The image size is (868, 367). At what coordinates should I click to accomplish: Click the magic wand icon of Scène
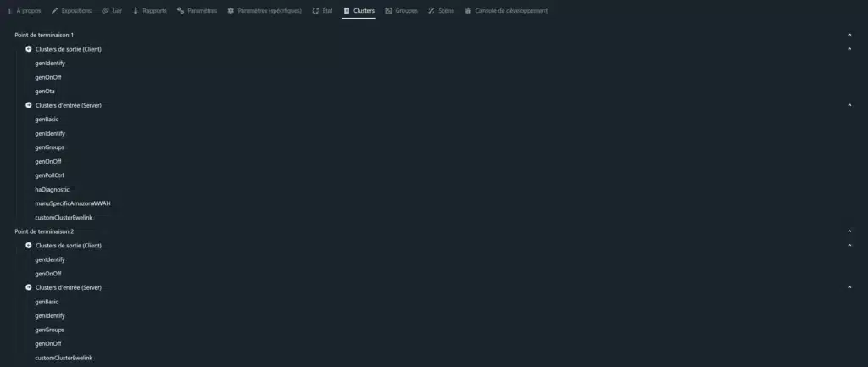pyautogui.click(x=431, y=11)
